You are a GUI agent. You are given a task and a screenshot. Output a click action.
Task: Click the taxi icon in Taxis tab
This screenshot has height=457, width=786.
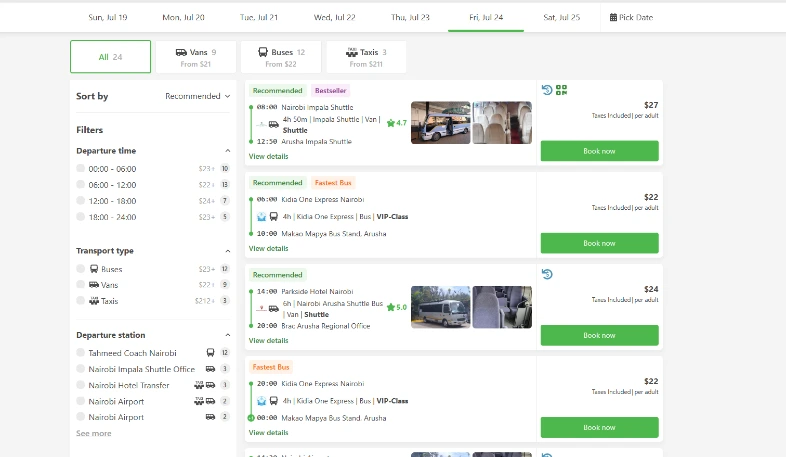(x=352, y=52)
